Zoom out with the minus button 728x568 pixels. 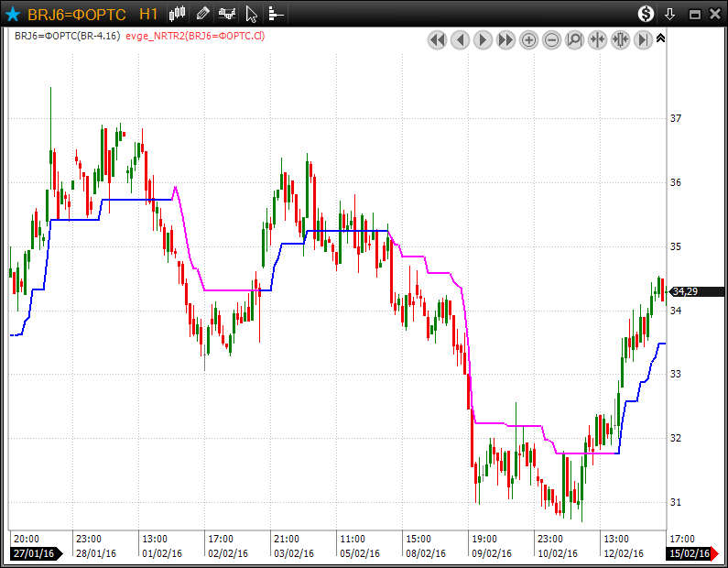pyautogui.click(x=551, y=39)
